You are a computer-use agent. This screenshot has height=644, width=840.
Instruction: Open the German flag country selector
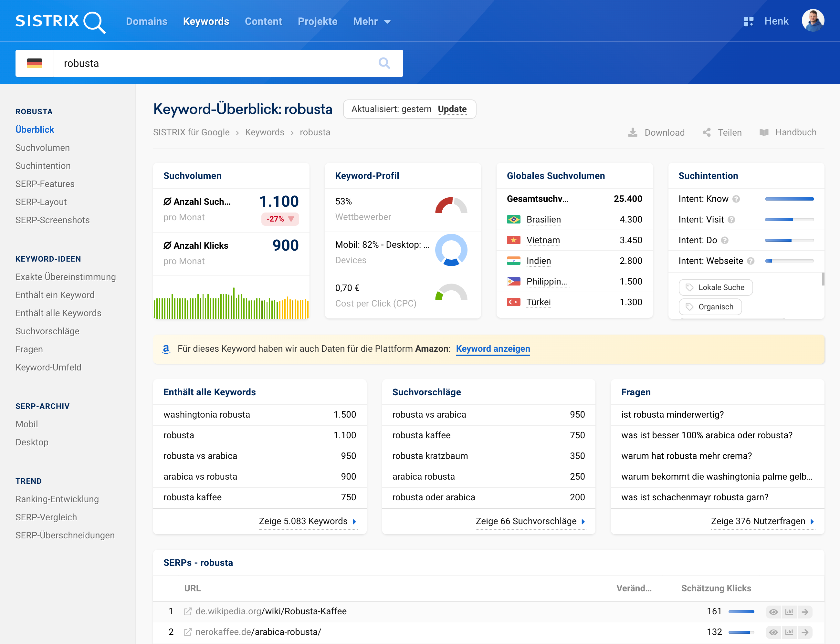point(35,63)
